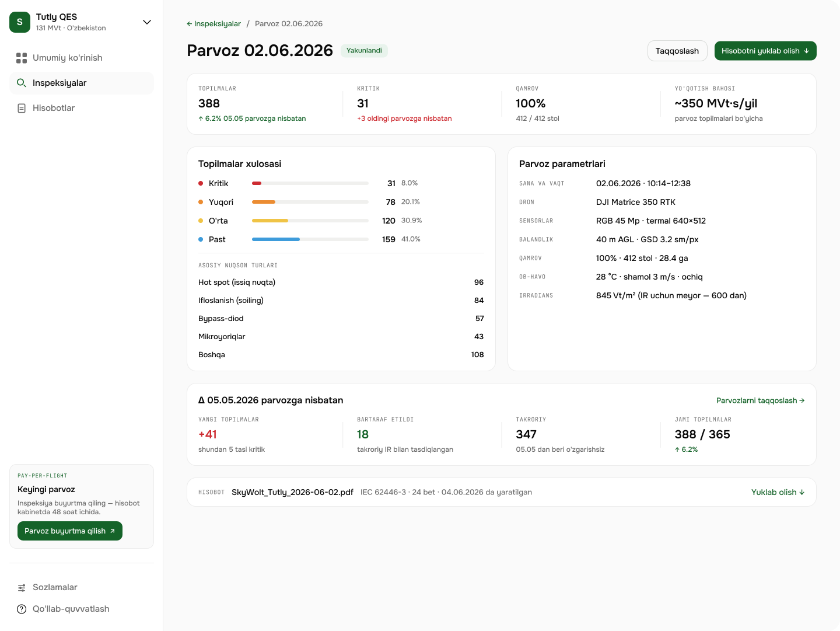
Task: Open the Hisobotlar document icon
Action: [22, 108]
